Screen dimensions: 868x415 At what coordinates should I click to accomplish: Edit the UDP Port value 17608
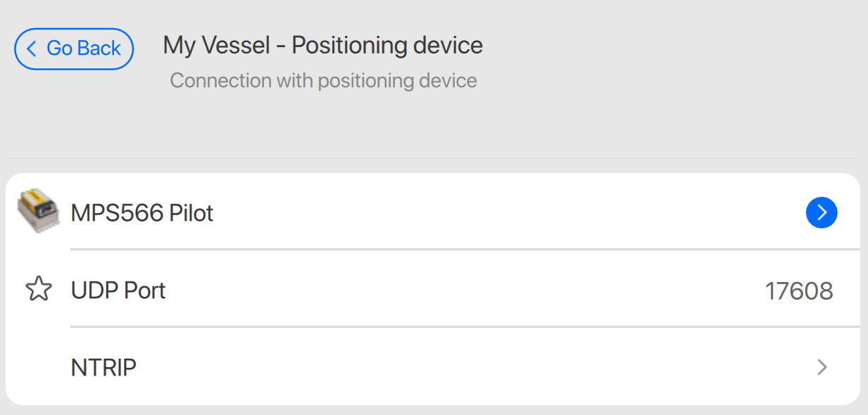[x=798, y=290]
